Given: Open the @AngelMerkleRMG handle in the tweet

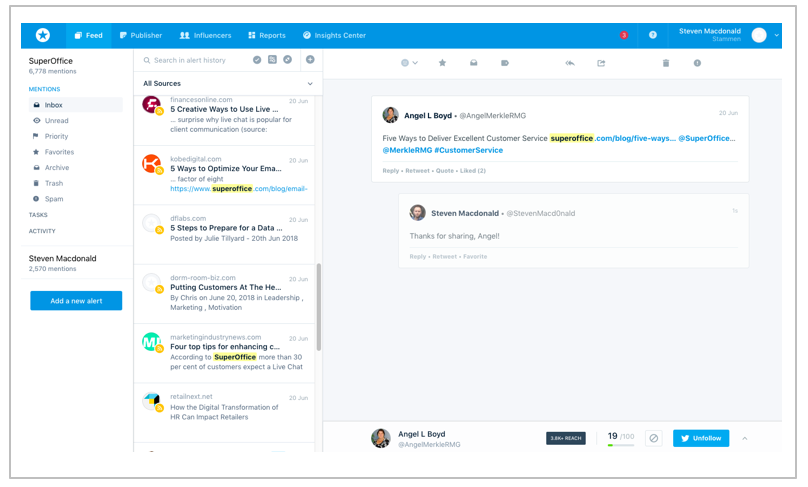Looking at the screenshot, I should tap(493, 115).
